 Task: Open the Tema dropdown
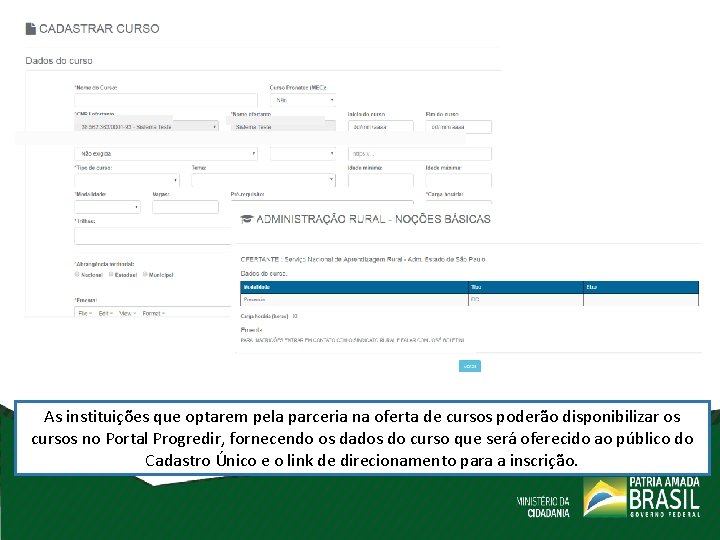(264, 180)
